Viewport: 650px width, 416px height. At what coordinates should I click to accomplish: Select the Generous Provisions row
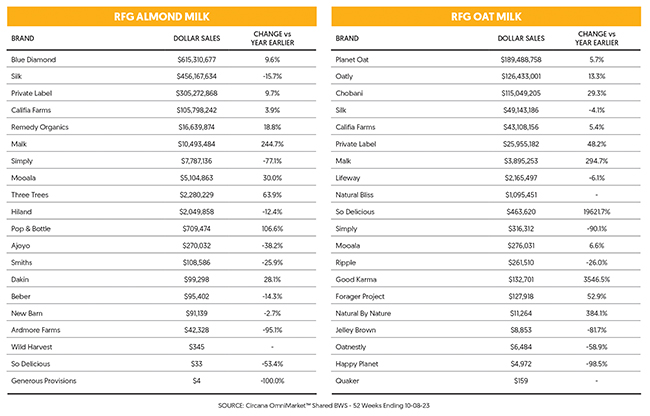point(162,381)
